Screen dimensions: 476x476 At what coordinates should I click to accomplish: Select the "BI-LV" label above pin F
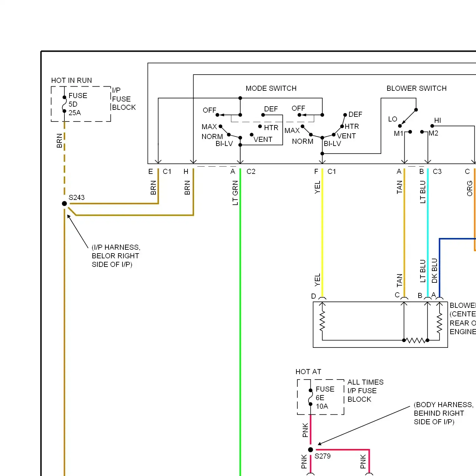(332, 143)
